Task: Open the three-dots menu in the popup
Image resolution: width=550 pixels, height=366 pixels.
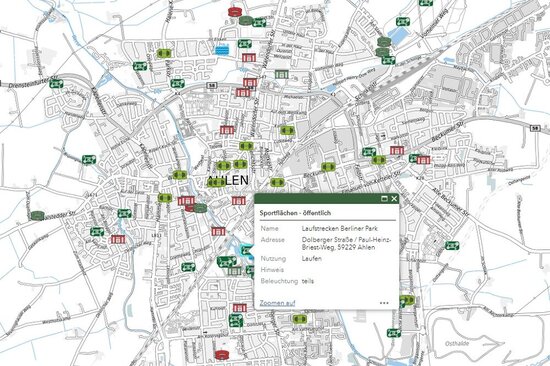Action: (x=384, y=303)
